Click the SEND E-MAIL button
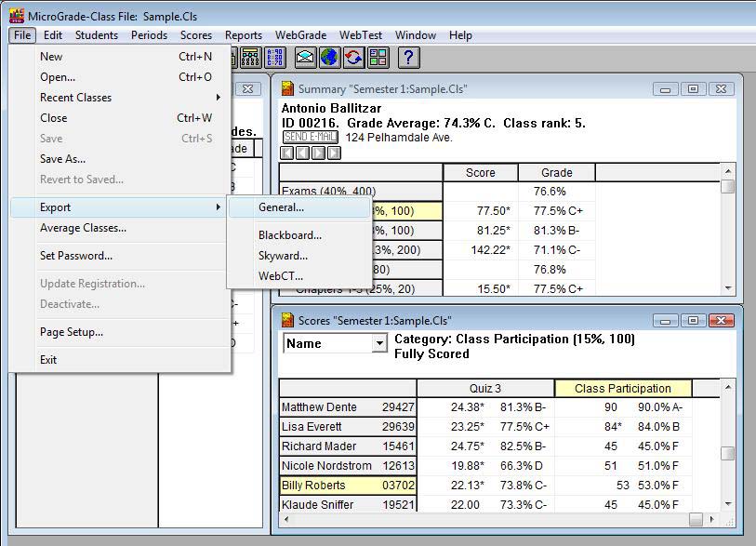 pos(311,137)
